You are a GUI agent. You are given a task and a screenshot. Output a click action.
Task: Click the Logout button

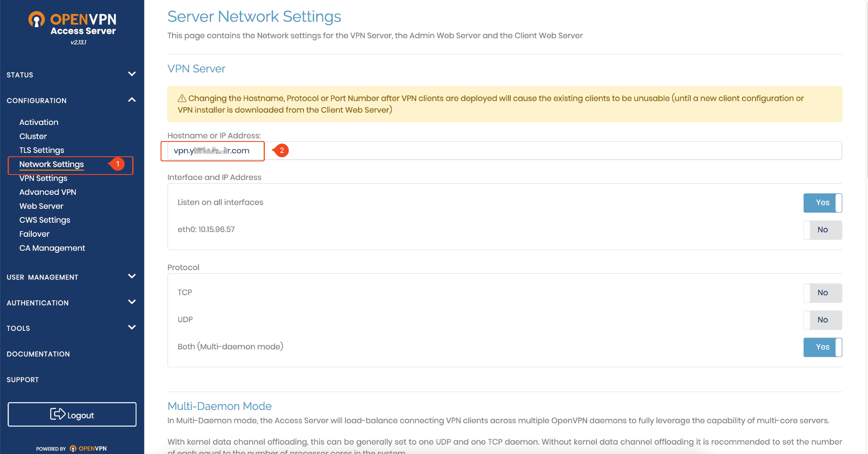click(x=72, y=415)
